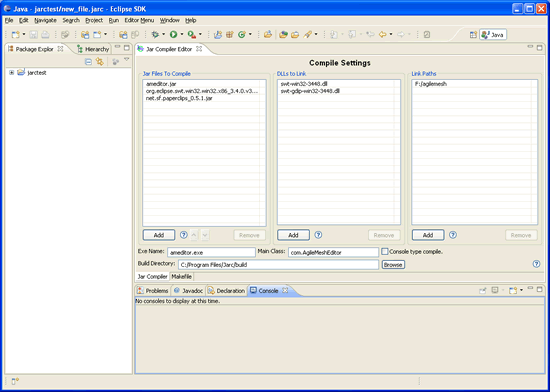
Task: Open the Run configurations dropdown arrow
Action: [x=182, y=34]
